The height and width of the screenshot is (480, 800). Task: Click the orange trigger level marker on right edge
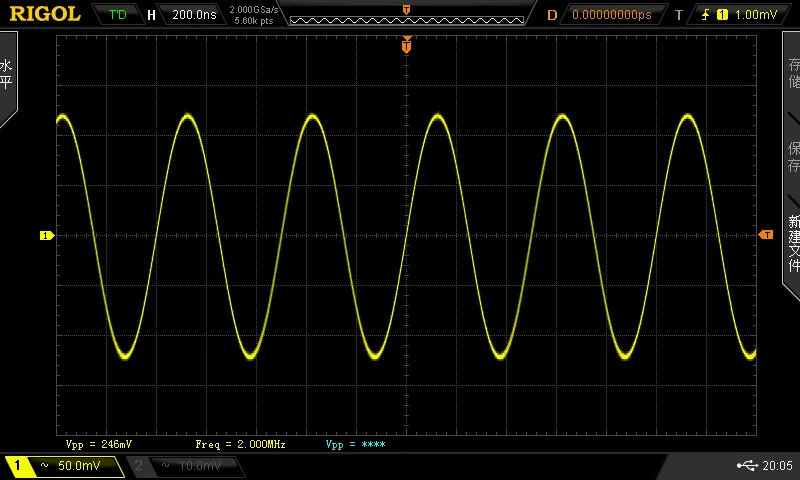tap(766, 235)
